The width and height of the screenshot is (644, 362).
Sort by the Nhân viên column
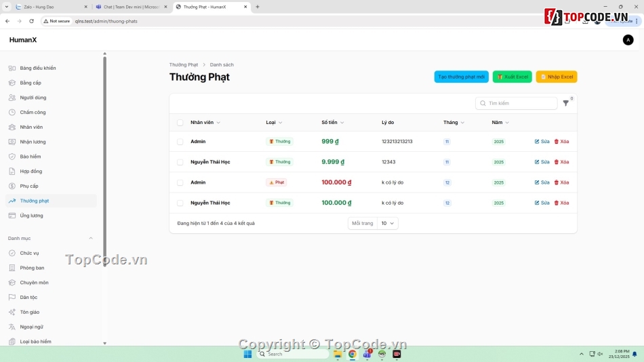coord(205,123)
